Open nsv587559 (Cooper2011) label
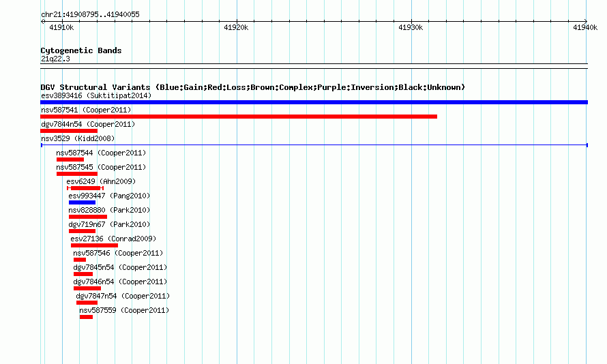 124,310
